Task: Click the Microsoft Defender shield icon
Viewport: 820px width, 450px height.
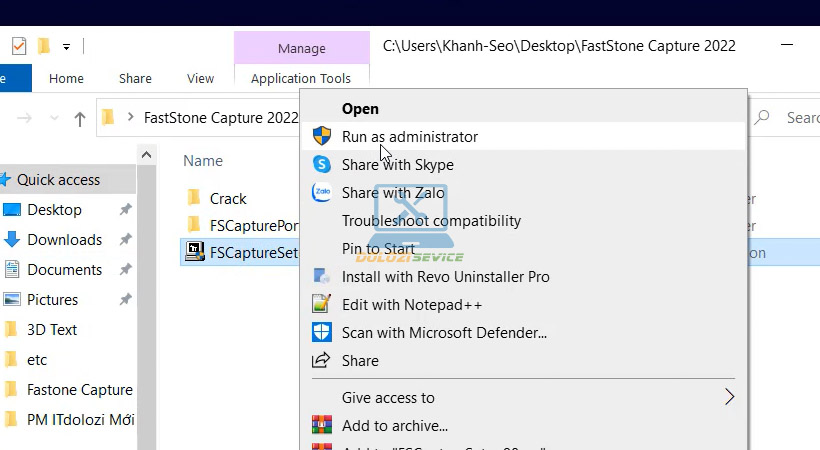Action: (x=321, y=332)
